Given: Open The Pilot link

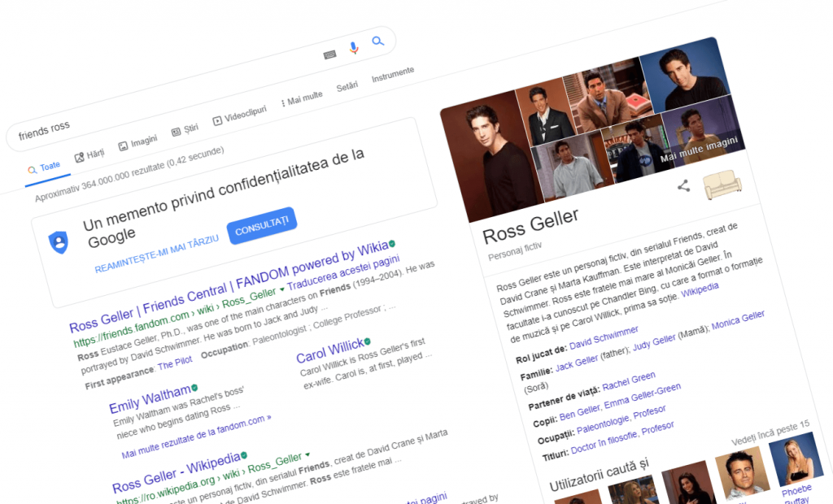Looking at the screenshot, I should [175, 363].
